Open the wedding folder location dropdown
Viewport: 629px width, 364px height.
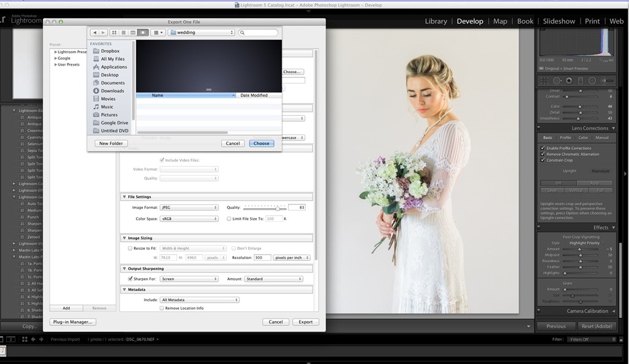(x=201, y=33)
